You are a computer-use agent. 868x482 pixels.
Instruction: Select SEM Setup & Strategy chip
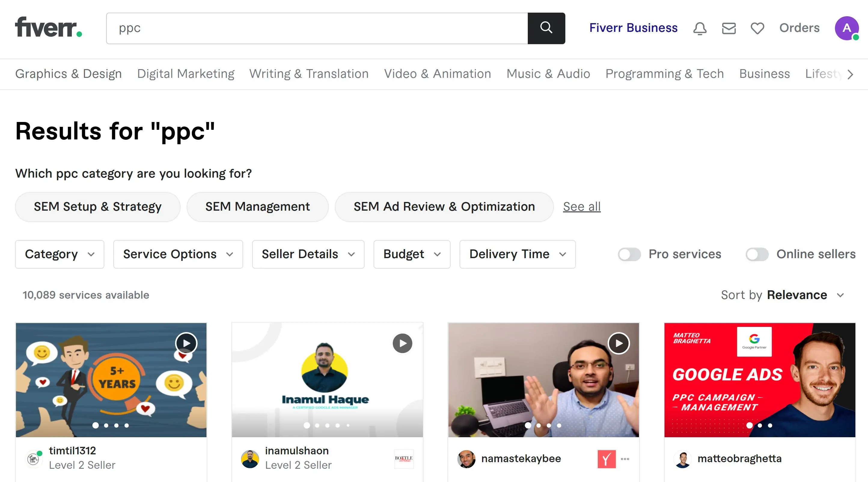(98, 207)
